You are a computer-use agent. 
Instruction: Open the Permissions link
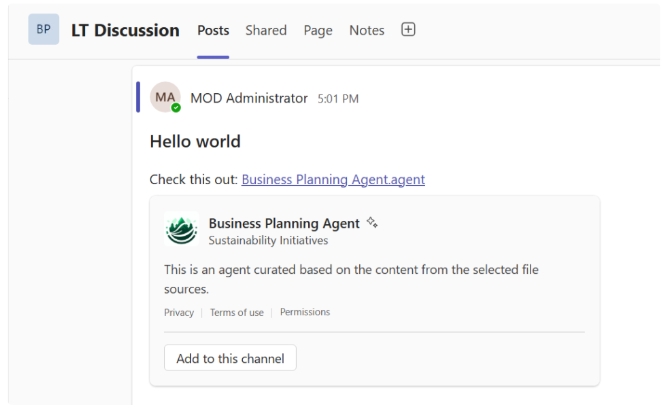305,313
